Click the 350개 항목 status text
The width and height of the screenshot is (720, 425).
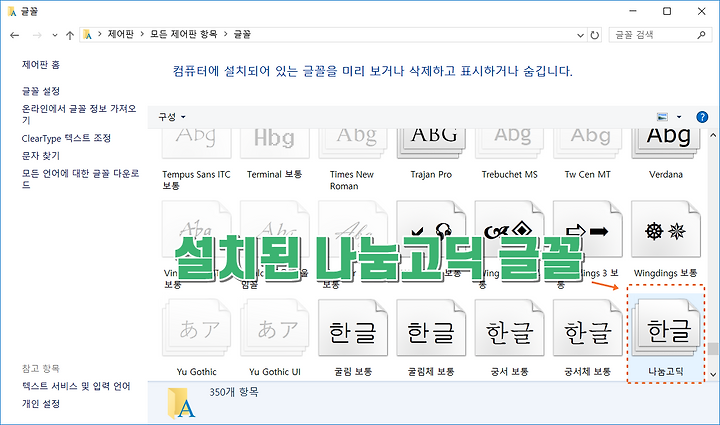pyautogui.click(x=234, y=392)
